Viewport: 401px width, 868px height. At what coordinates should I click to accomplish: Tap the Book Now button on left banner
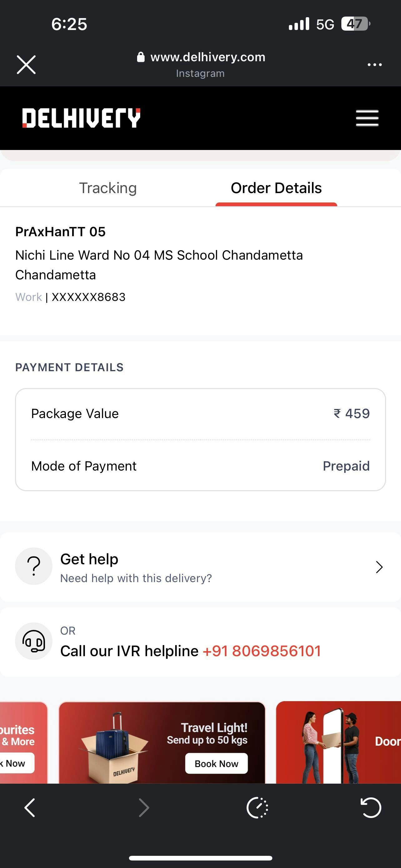(15, 763)
